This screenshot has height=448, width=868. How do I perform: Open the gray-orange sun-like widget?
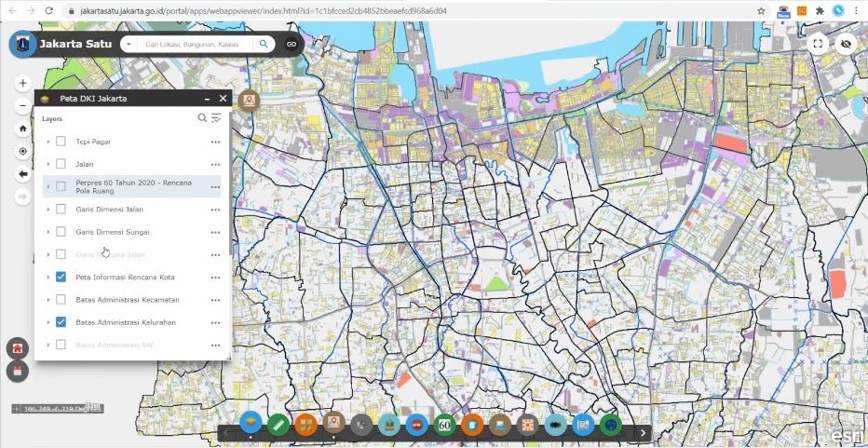[x=527, y=425]
